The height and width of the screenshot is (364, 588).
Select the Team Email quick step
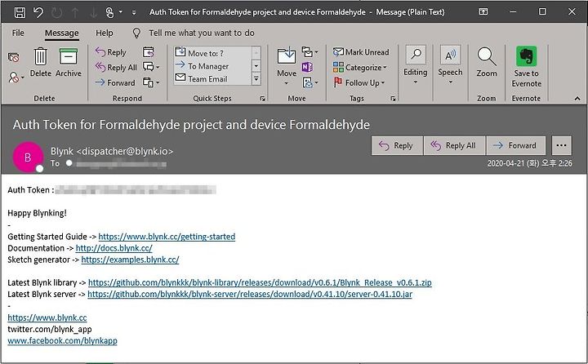212,78
